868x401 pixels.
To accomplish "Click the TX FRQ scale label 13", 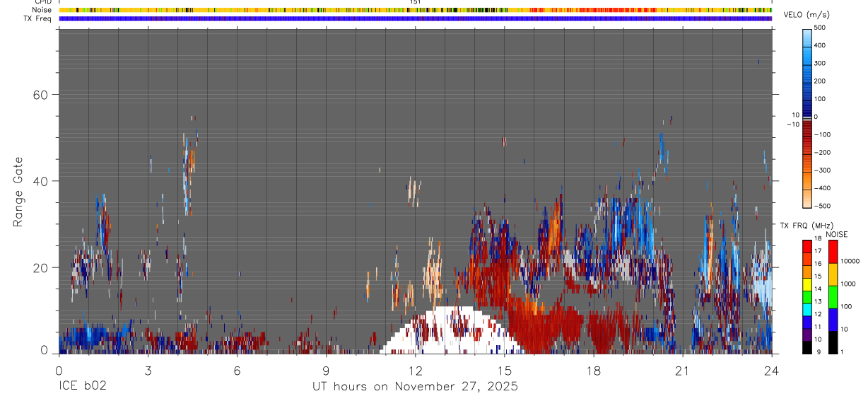I will [819, 301].
